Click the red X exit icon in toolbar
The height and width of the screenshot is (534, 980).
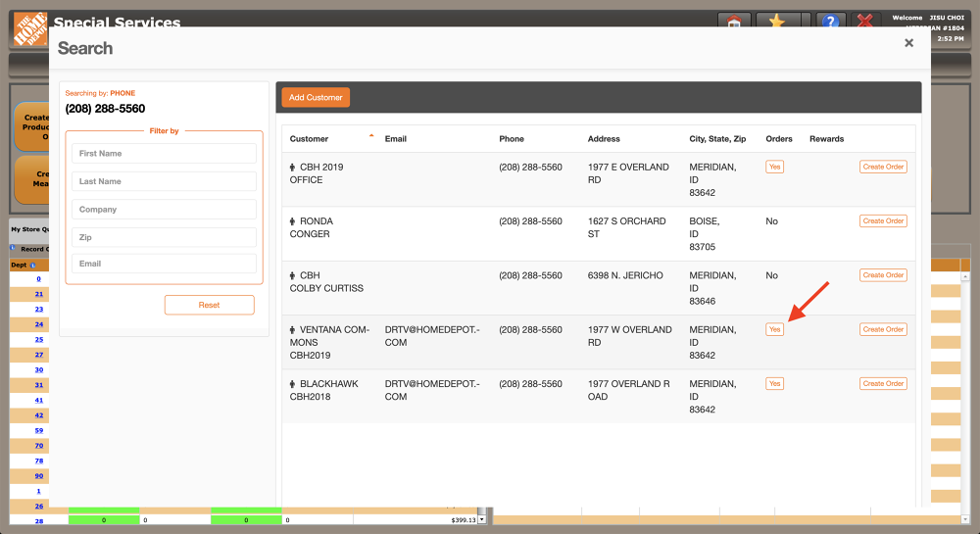pyautogui.click(x=865, y=21)
